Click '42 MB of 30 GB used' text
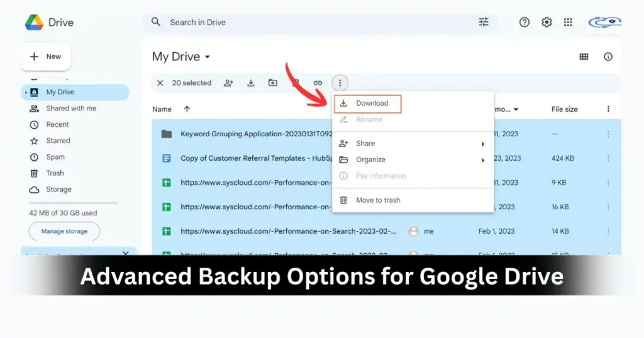644x338 pixels. click(63, 213)
